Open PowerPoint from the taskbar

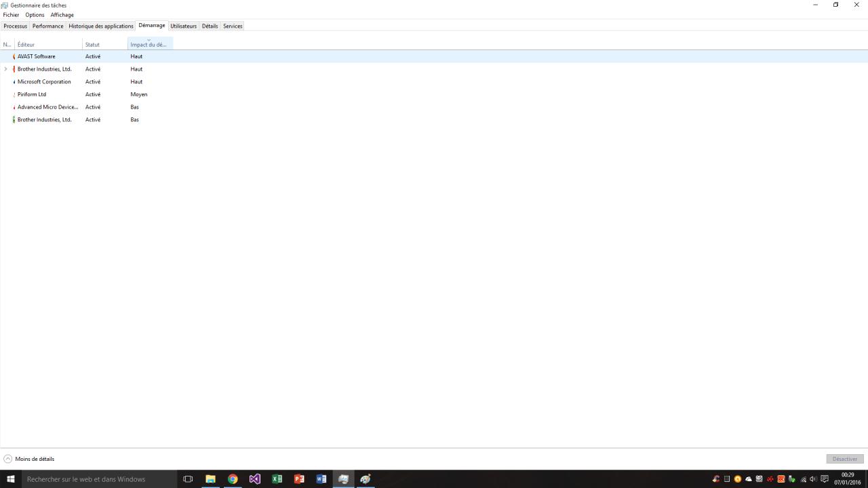point(299,479)
